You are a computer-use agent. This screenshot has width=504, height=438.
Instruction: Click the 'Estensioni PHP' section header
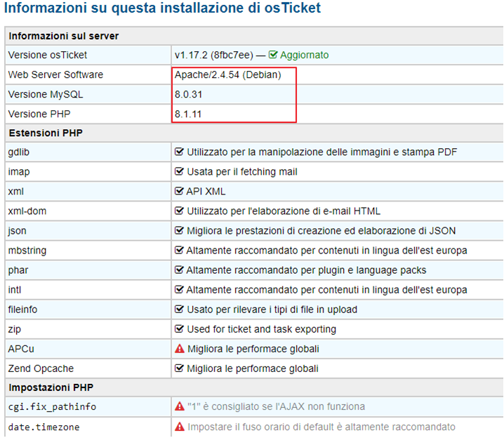click(x=46, y=133)
